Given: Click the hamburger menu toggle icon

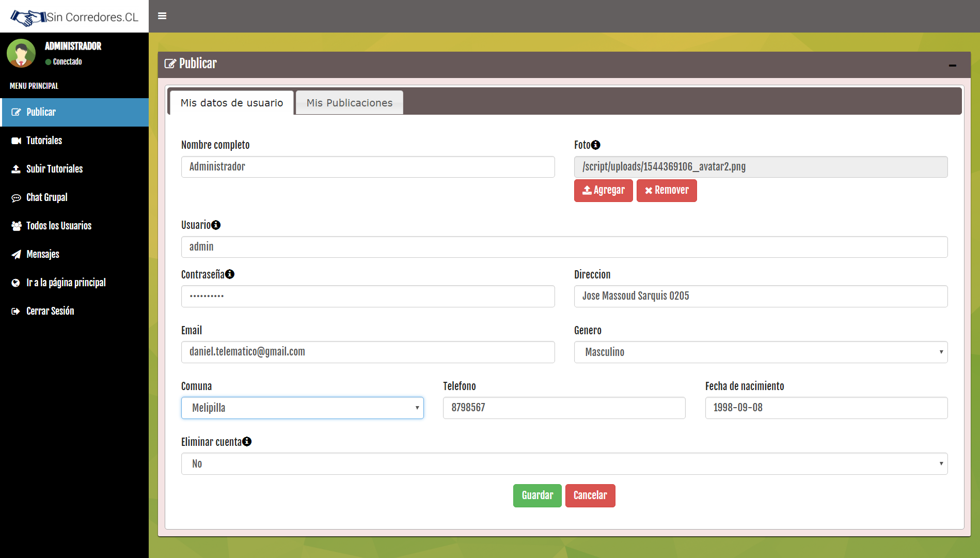Looking at the screenshot, I should click(162, 16).
